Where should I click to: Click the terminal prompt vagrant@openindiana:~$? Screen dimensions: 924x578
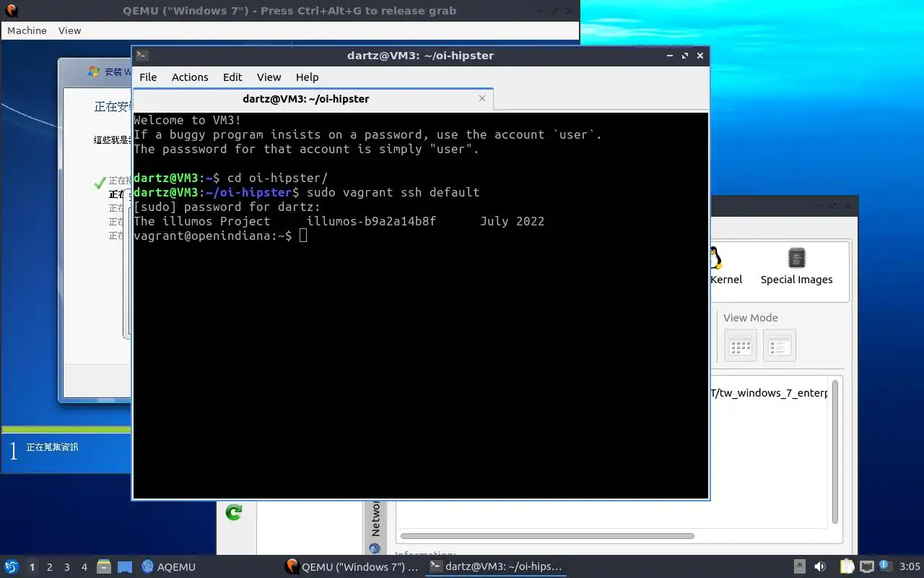click(x=213, y=236)
